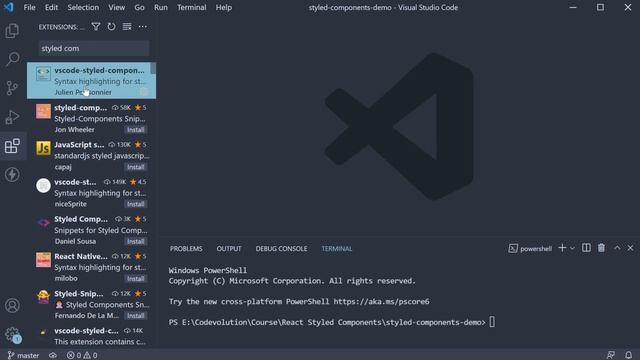Install Daniel Sousa's Styled Components snippets
The image size is (640, 360).
pos(136,241)
